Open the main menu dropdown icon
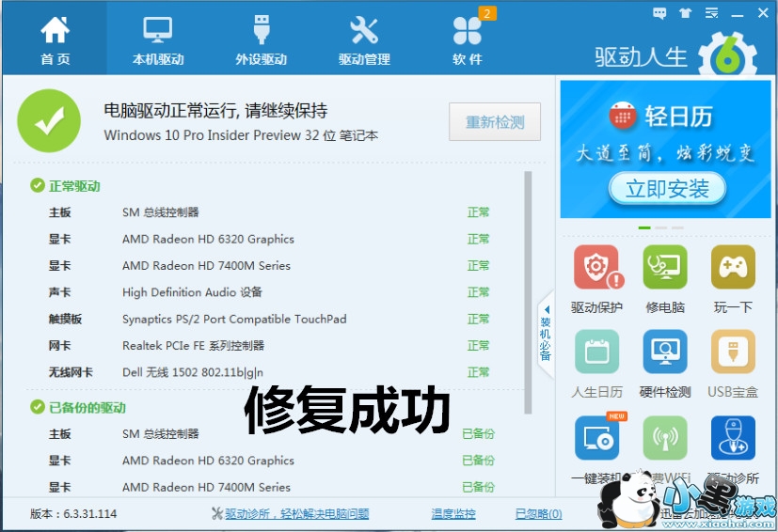 coord(711,13)
